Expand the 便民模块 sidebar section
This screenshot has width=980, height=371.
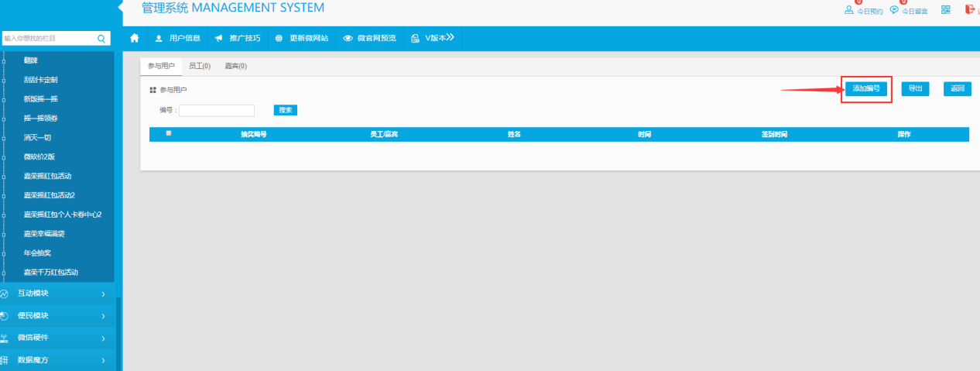click(x=54, y=315)
